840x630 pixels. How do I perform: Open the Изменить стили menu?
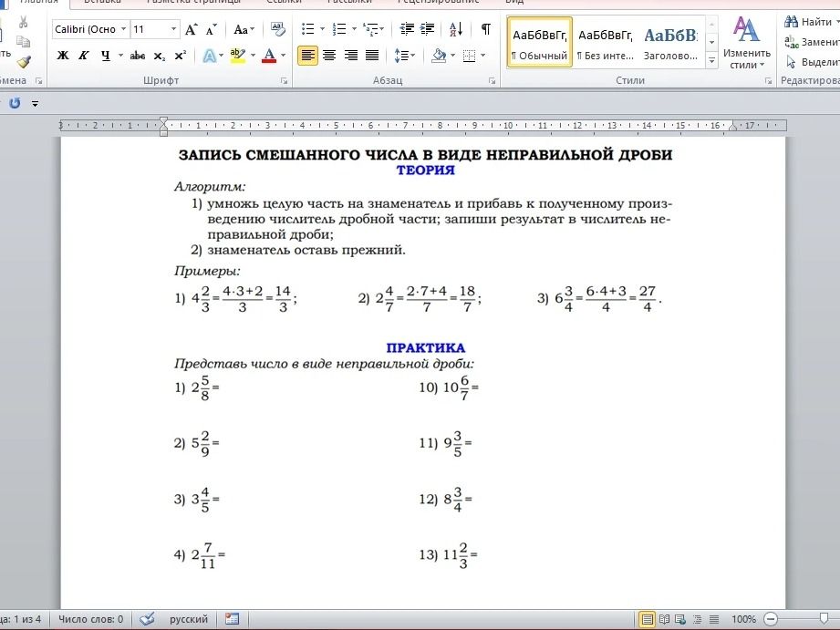[746, 43]
